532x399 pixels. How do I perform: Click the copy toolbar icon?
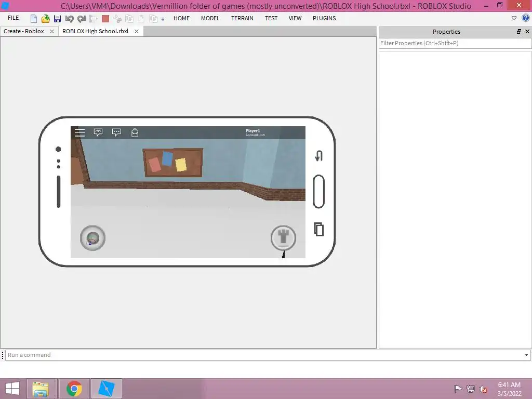point(129,19)
